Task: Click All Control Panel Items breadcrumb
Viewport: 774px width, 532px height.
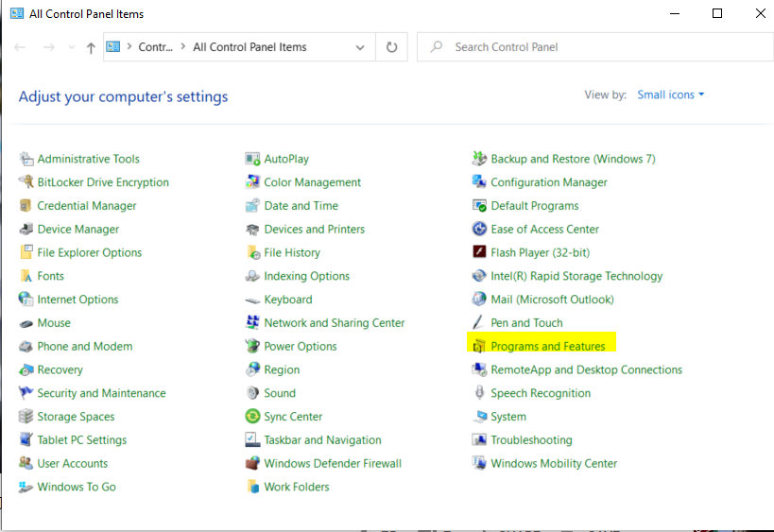Action: click(249, 47)
